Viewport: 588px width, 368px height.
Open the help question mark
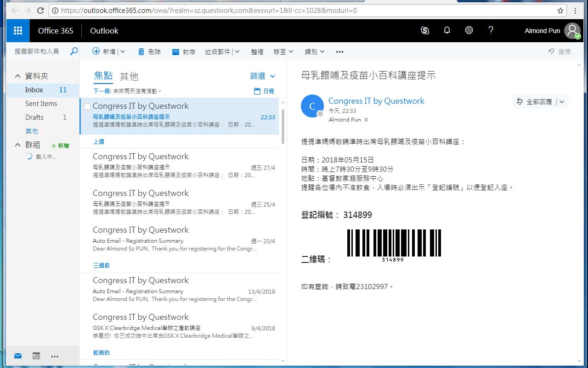[x=491, y=31]
